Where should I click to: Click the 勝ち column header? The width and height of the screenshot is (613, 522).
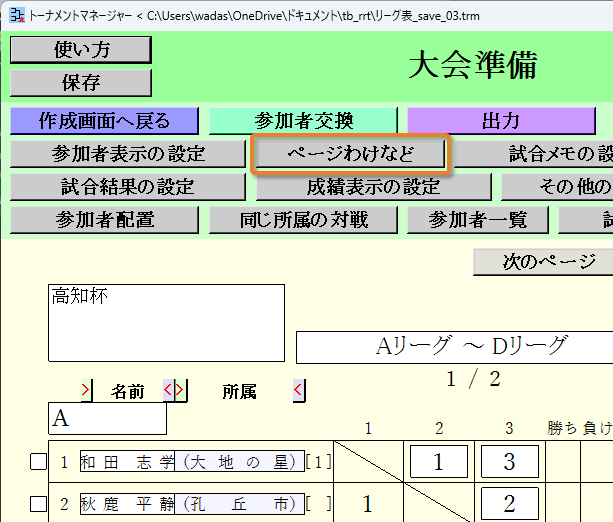[562, 428]
